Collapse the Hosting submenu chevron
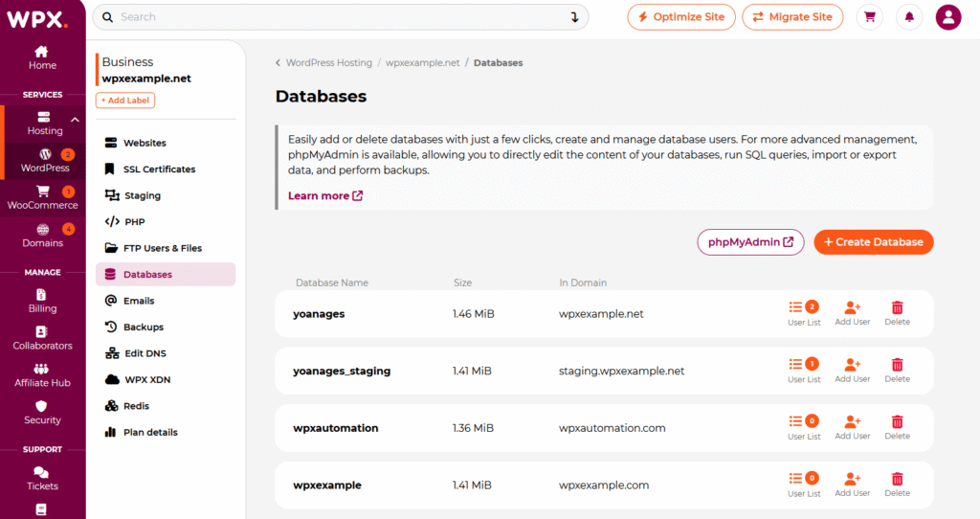Viewport: 980px width, 519px height. click(75, 120)
